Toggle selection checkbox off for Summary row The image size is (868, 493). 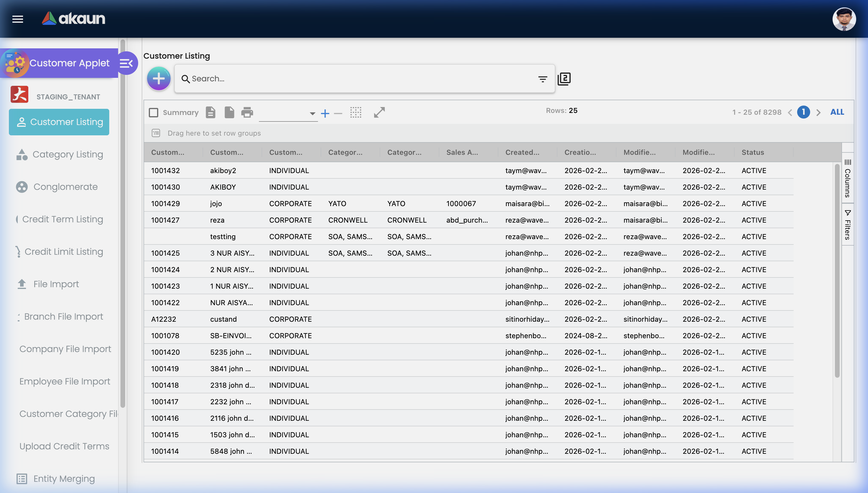tap(153, 112)
